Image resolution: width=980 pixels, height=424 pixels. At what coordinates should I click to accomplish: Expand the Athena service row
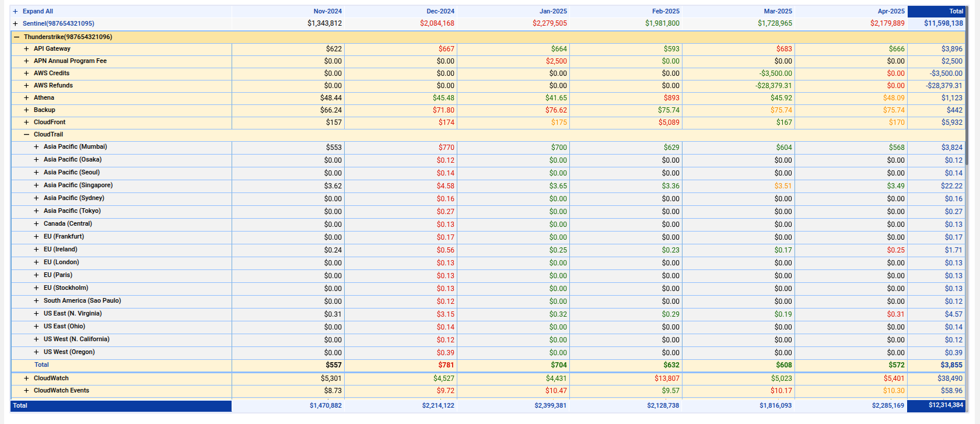coord(26,98)
